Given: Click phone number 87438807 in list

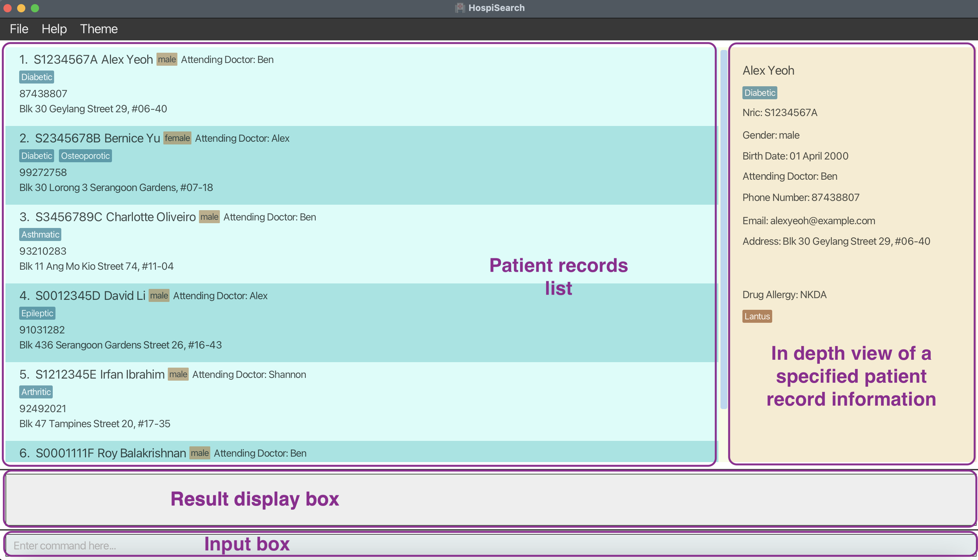Looking at the screenshot, I should click(43, 93).
